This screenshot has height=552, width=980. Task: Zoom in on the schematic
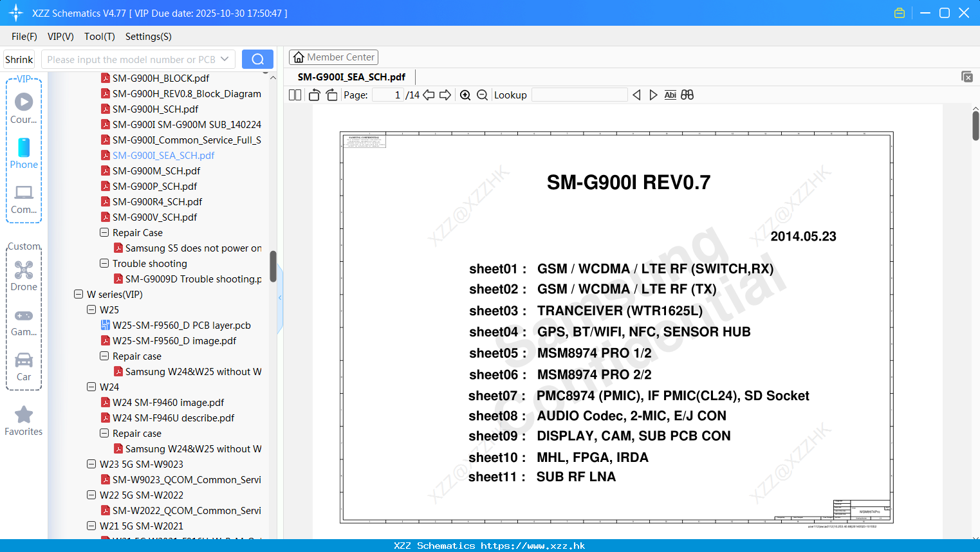pyautogui.click(x=465, y=95)
